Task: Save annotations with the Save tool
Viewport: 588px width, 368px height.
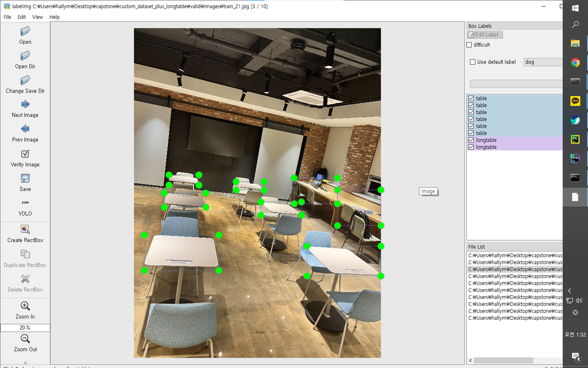Action: 25,183
